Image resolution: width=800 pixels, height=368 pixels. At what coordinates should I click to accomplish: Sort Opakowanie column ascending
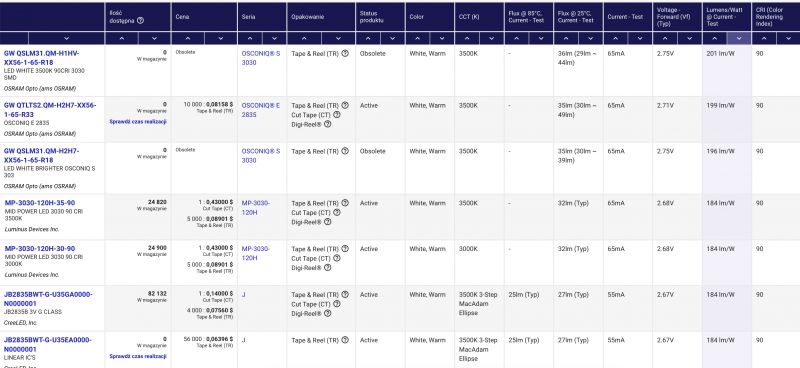pyautogui.click(x=304, y=38)
